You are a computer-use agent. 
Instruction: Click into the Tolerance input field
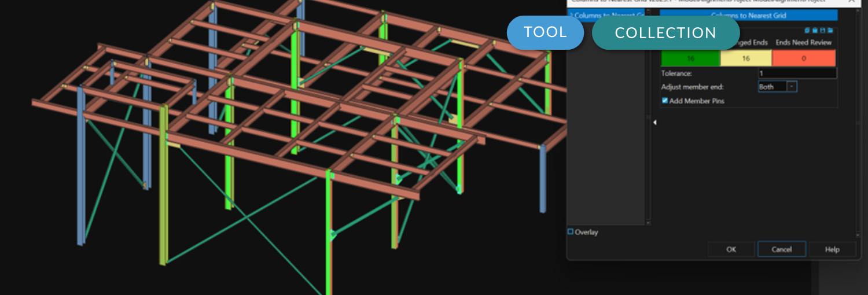(x=797, y=73)
